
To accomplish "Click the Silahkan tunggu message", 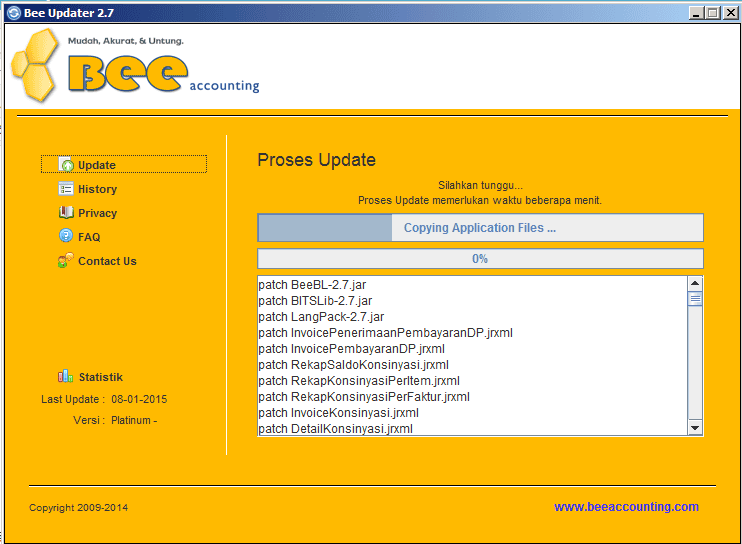I will (x=480, y=185).
